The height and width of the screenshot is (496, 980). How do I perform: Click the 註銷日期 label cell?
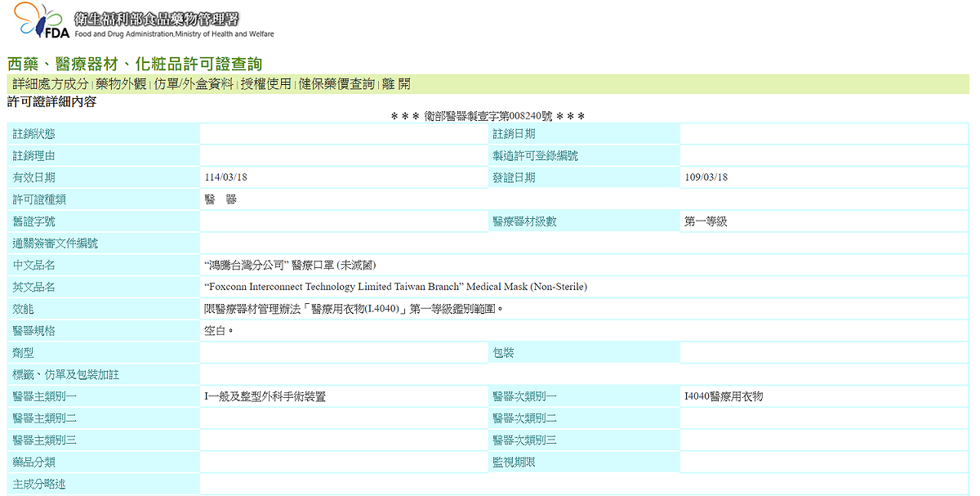pos(584,134)
